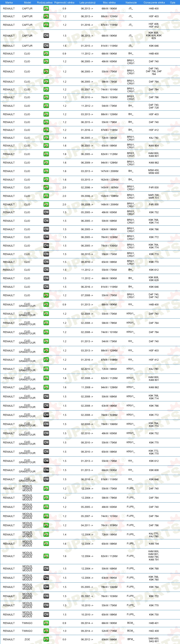
Task: Click engine code M5M 450, M5M 400
Action: 154,172
